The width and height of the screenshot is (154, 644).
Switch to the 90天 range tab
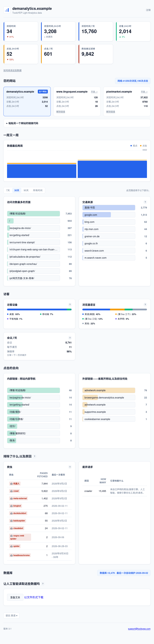click(26, 190)
